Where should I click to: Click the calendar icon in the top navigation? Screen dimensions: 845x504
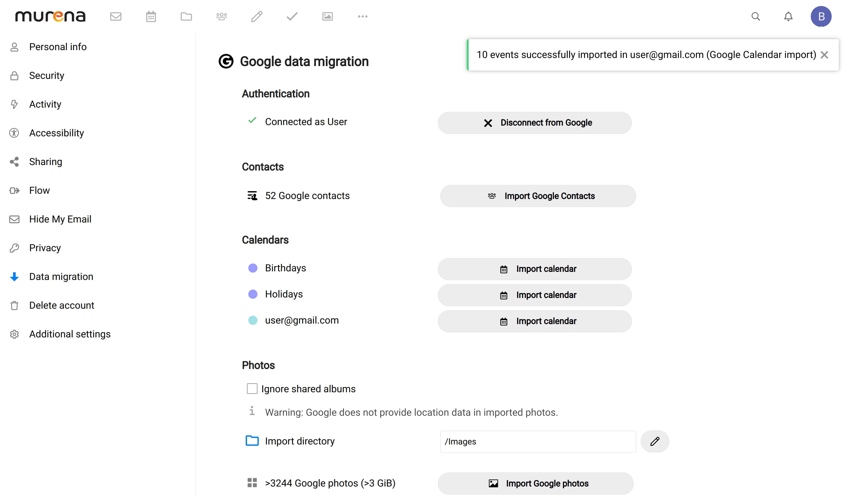click(151, 16)
